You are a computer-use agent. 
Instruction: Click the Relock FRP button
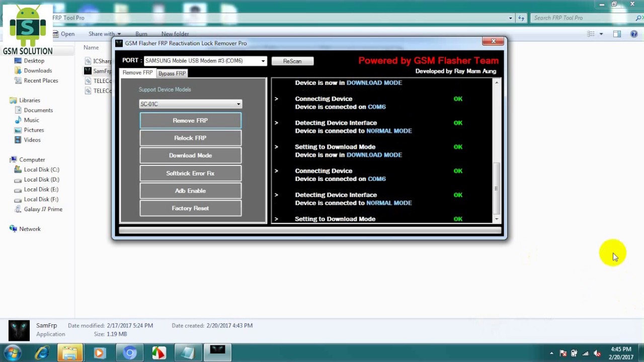coord(190,138)
